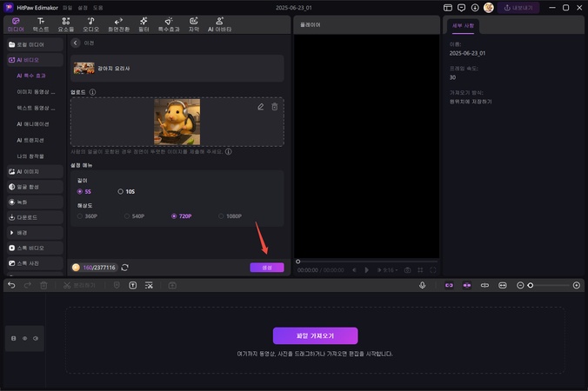
Task: Click info icon after face image hint
Action: [229, 152]
